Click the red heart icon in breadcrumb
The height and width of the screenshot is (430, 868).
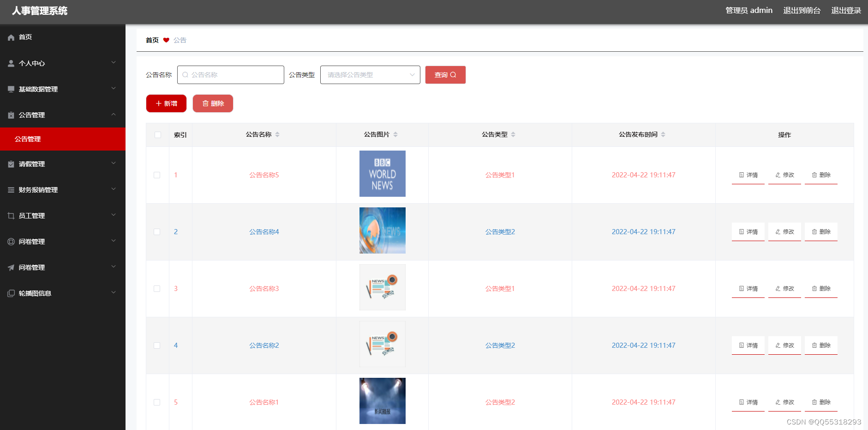pos(166,40)
